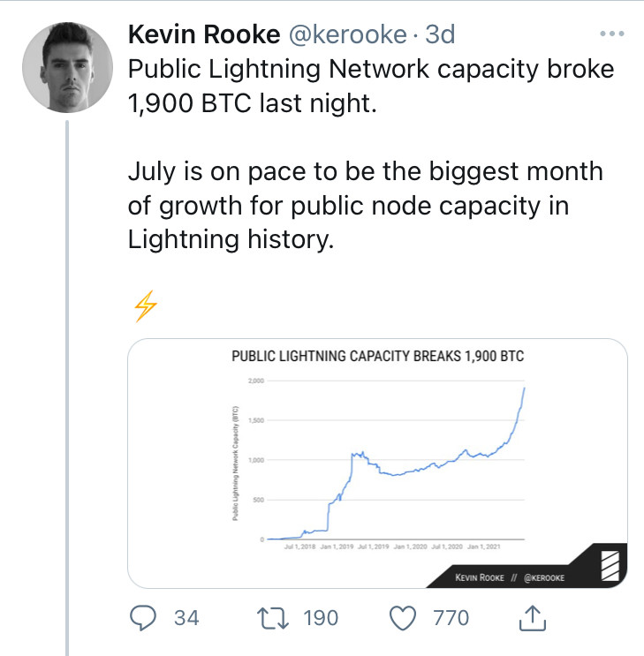
Task: Open the three-dot more options menu
Action: 612,34
